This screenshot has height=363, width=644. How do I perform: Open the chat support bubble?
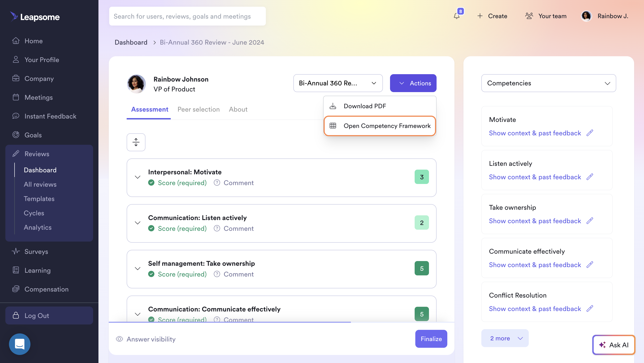19,344
